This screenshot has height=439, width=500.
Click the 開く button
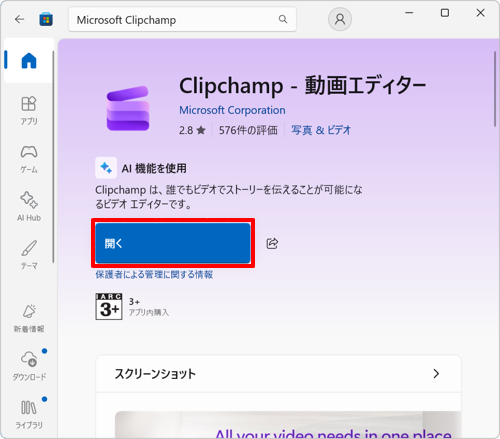[173, 243]
